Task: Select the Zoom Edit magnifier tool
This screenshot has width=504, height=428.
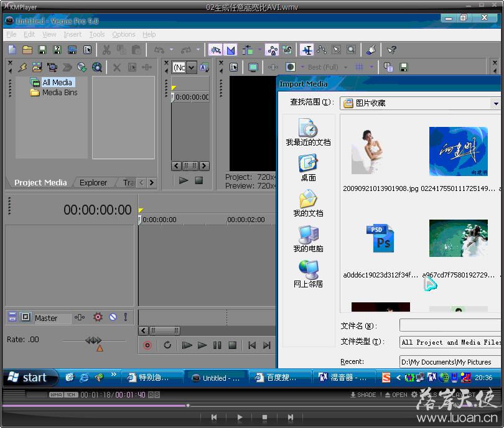Action: tap(352, 50)
